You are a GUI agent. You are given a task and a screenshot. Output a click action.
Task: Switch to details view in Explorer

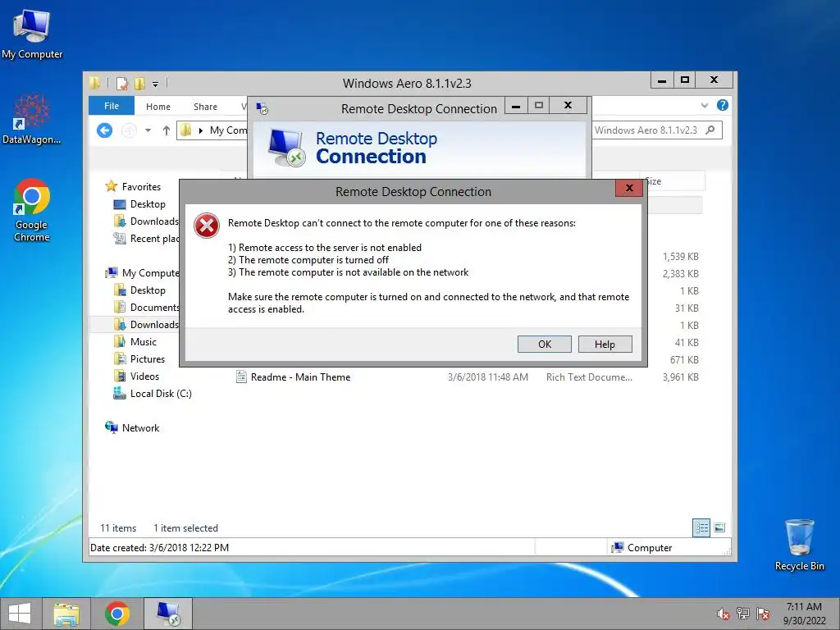(701, 527)
